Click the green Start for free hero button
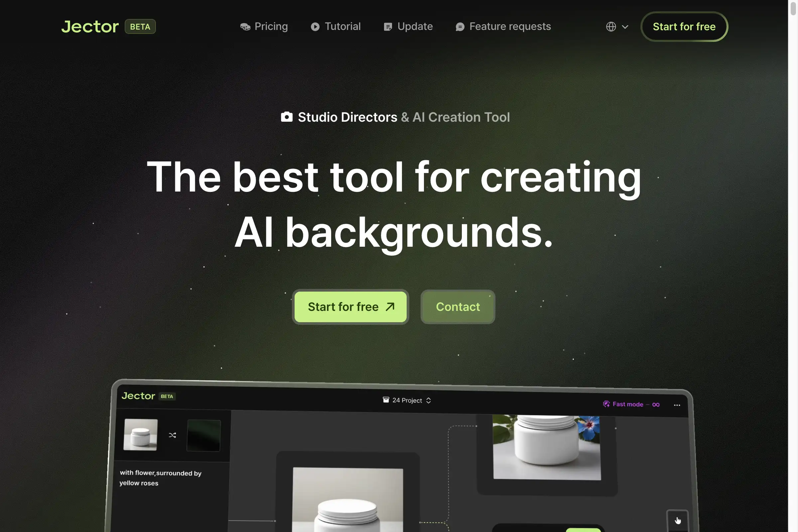This screenshot has height=532, width=798. [350, 307]
